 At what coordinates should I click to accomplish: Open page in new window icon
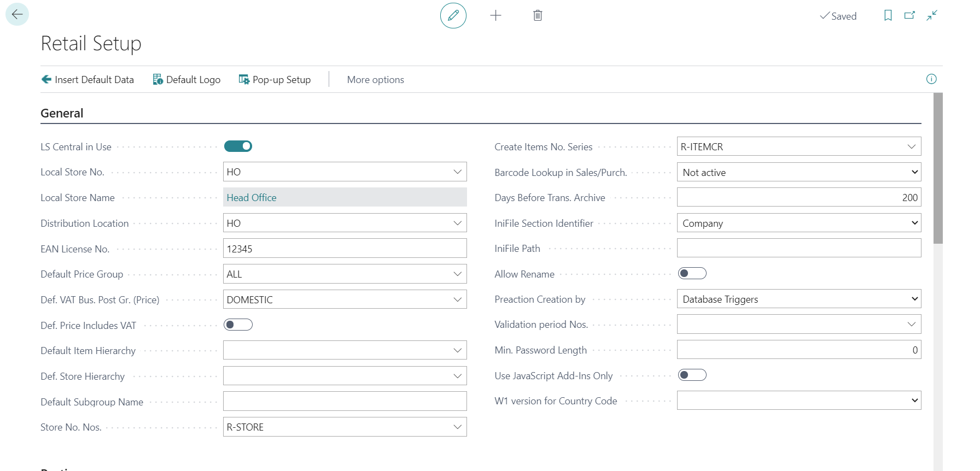[x=909, y=15]
